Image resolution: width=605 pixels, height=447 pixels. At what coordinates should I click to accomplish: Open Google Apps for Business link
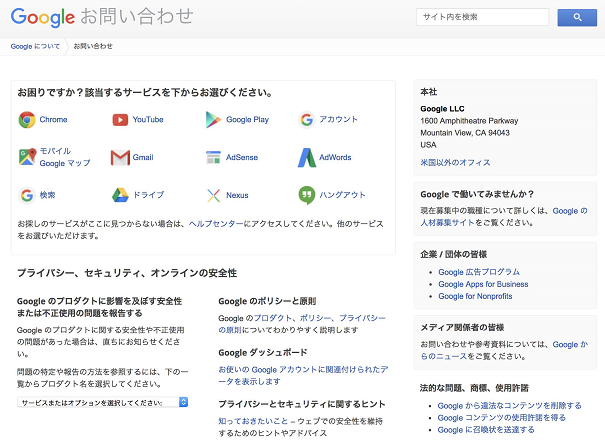pyautogui.click(x=483, y=284)
